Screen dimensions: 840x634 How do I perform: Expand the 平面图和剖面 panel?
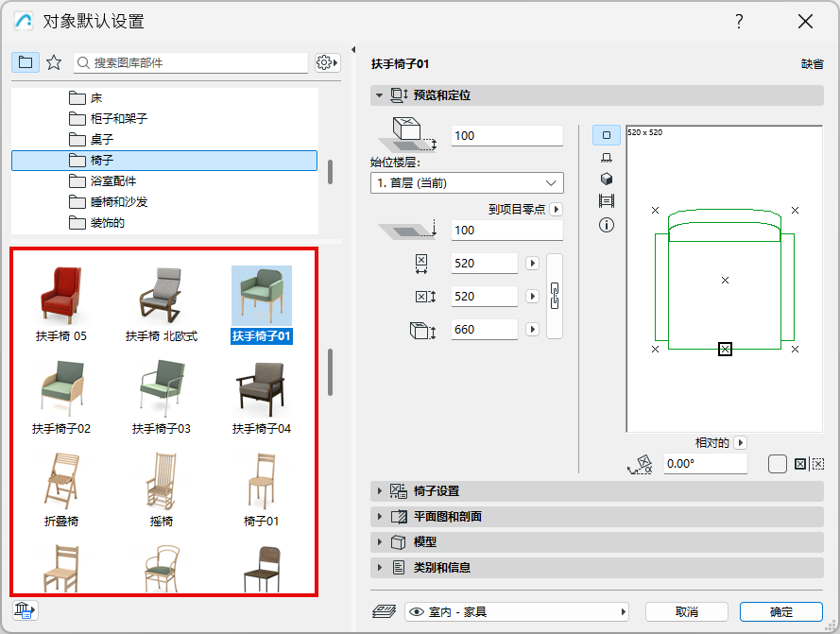(x=379, y=517)
